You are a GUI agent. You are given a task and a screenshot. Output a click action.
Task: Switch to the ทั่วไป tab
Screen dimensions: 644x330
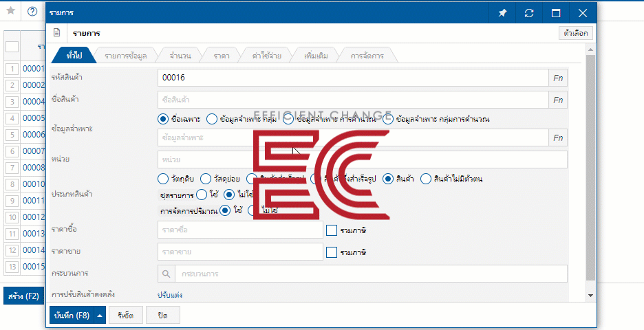click(74, 56)
